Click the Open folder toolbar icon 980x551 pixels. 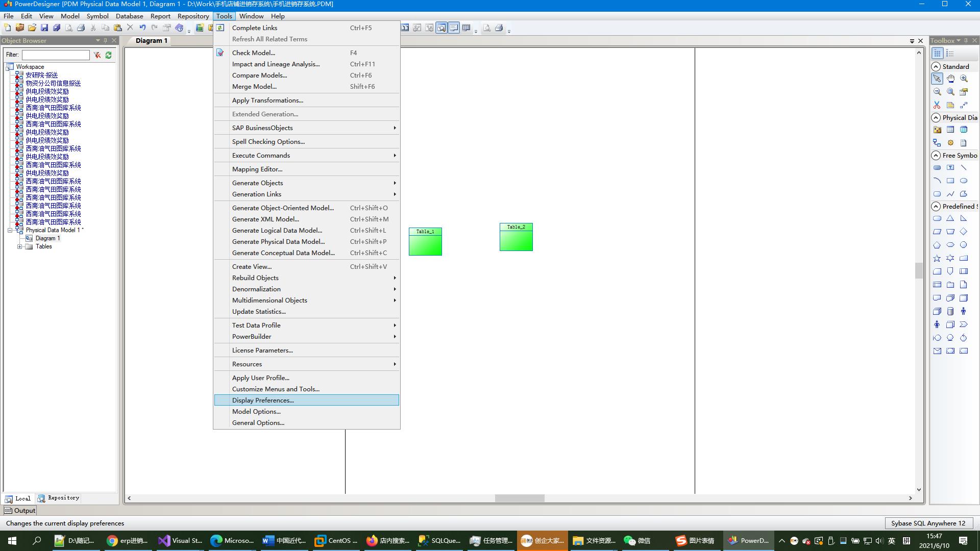coord(32,28)
